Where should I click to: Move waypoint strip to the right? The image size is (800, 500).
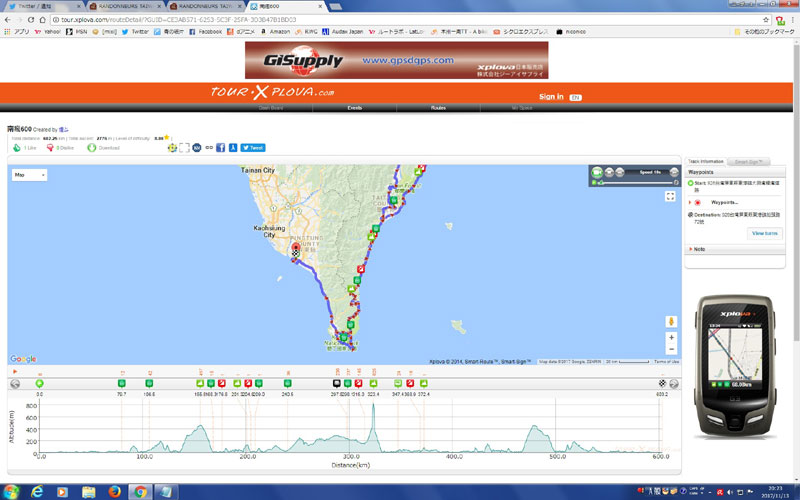point(673,384)
